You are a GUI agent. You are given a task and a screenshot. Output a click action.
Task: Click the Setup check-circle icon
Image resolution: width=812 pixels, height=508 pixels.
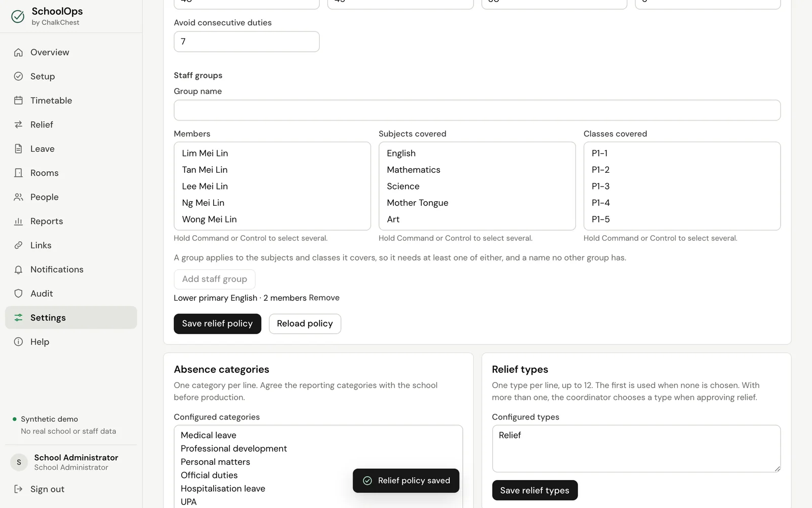(18, 76)
